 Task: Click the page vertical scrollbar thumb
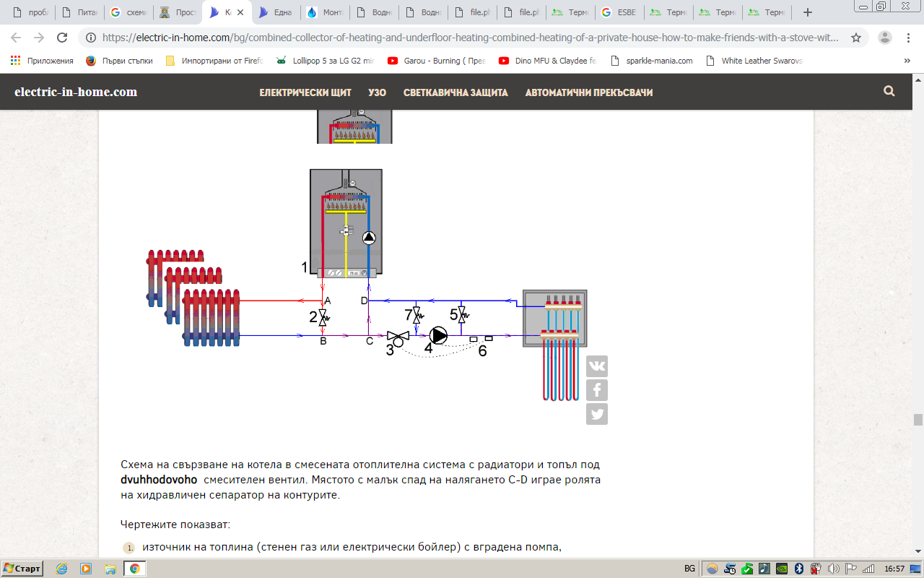point(918,420)
